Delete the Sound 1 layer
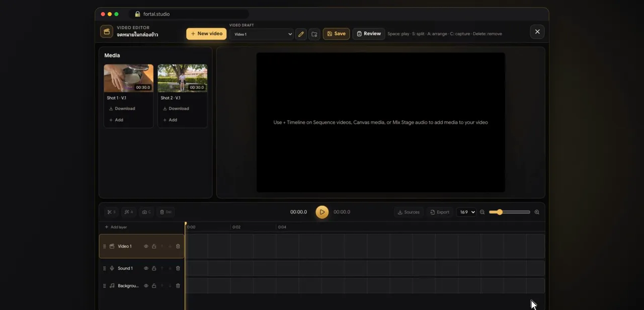 [x=178, y=268]
